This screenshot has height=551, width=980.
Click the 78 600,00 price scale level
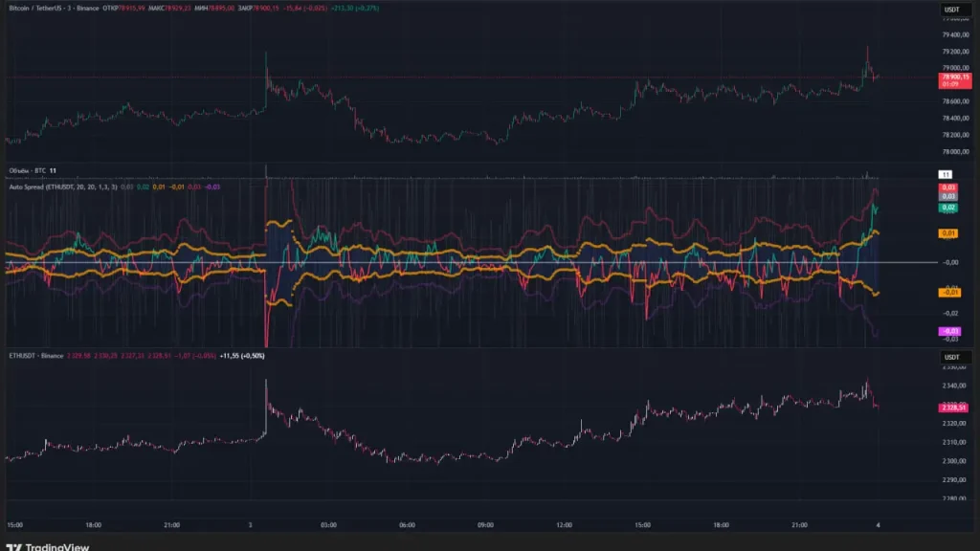(x=956, y=101)
